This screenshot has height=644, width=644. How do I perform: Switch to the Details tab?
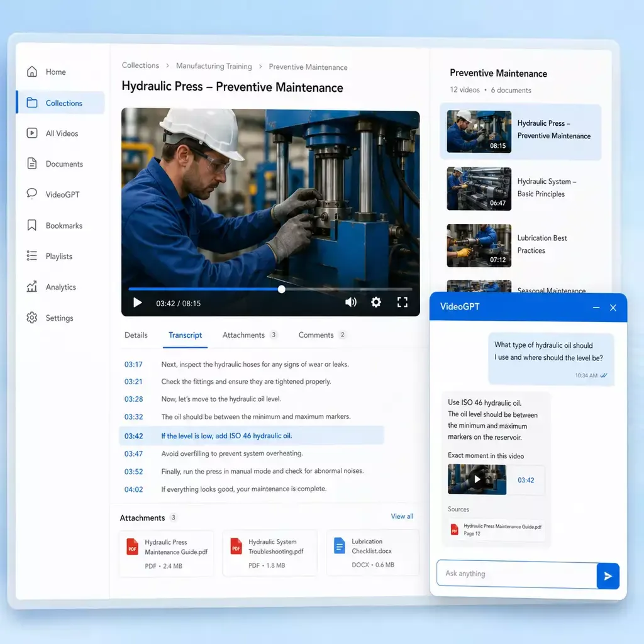pos(136,335)
